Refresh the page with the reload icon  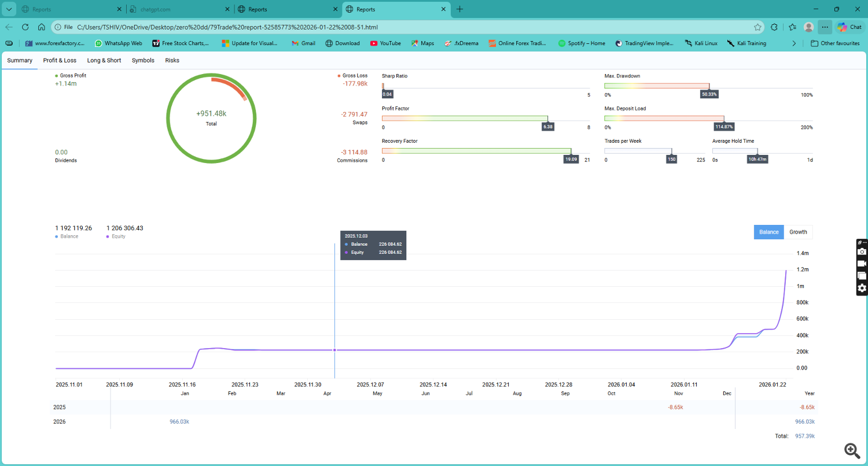[x=25, y=27]
